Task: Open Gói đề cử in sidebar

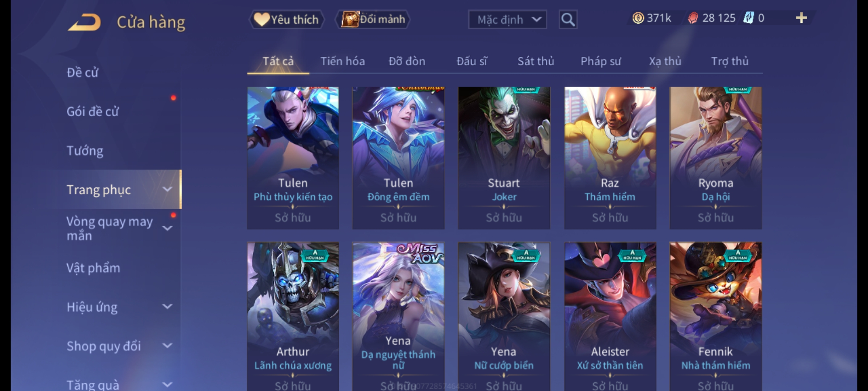Action: tap(93, 112)
